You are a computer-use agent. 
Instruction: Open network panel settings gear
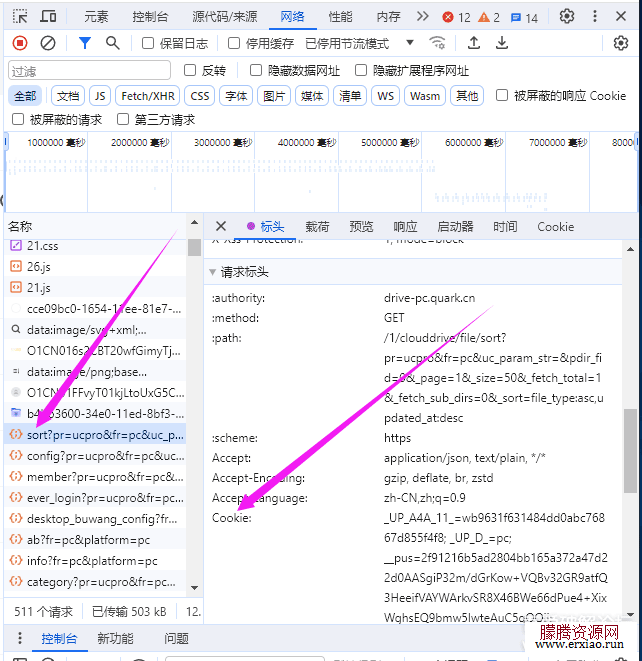tap(621, 43)
